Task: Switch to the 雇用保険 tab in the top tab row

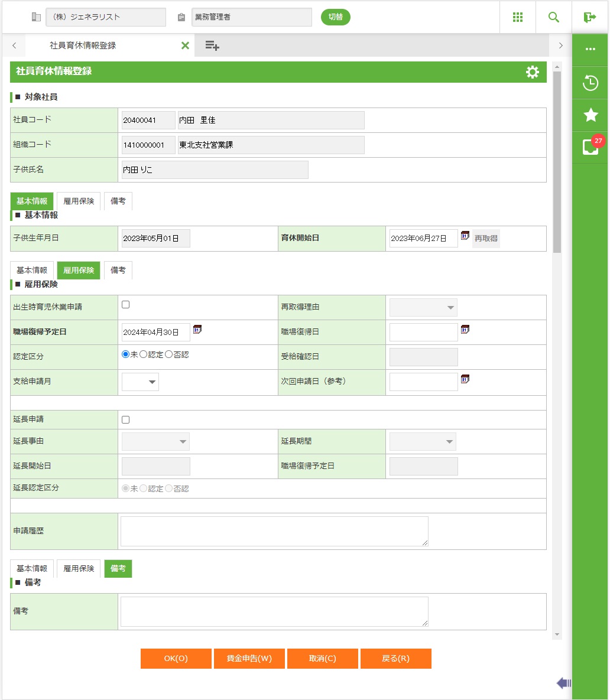Action: point(79,201)
